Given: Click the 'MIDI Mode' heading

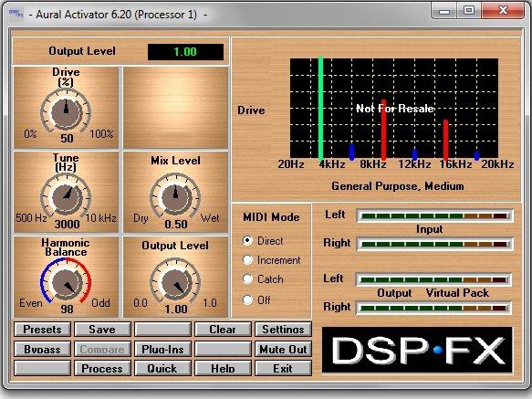Looking at the screenshot, I should pyautogui.click(x=271, y=217).
